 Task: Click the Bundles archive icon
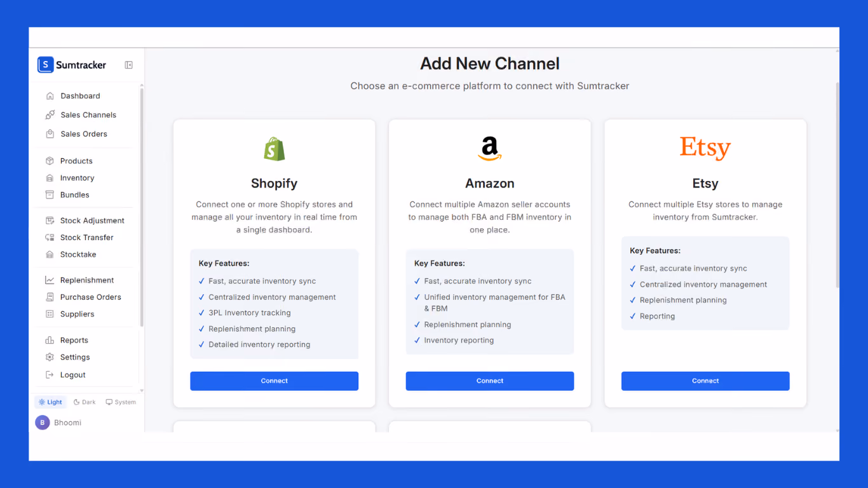point(50,195)
